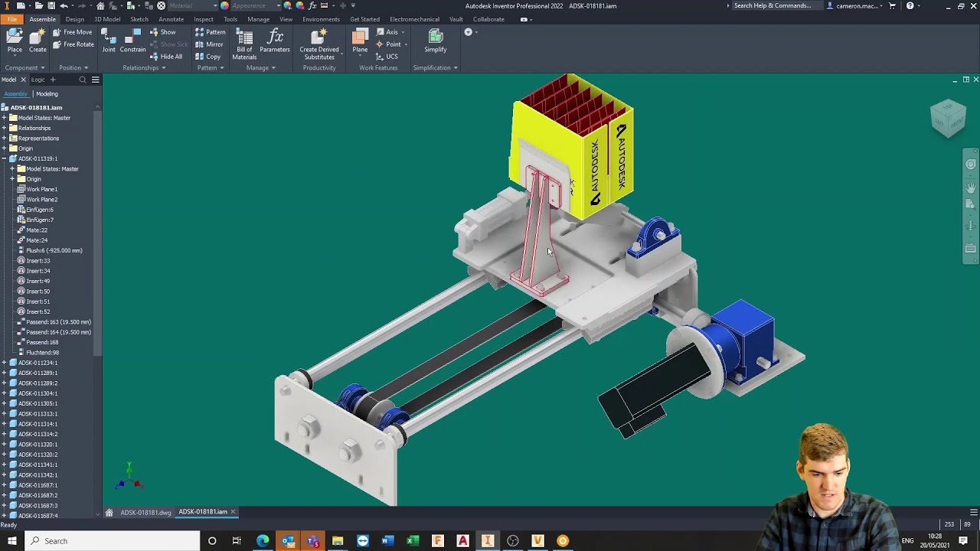Click browser search magnifier icon
This screenshot has width=980, height=551.
83,80
